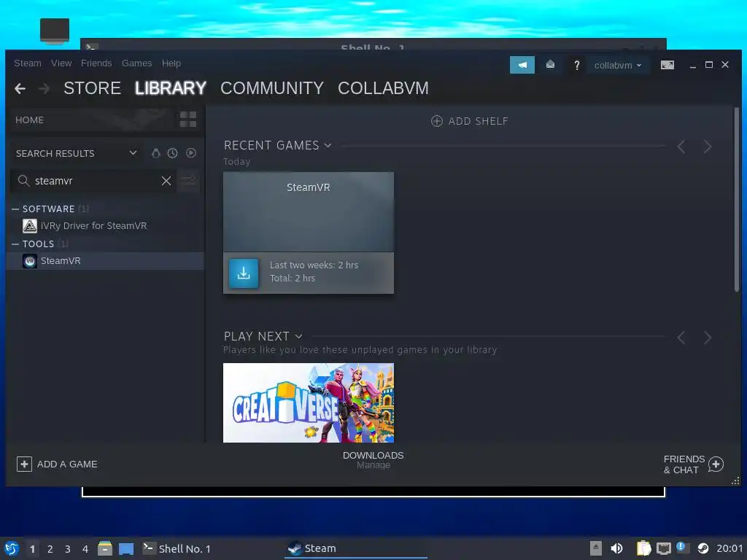Open the Play Next shelf dropdown
Screen dimensions: 747x560
point(298,336)
